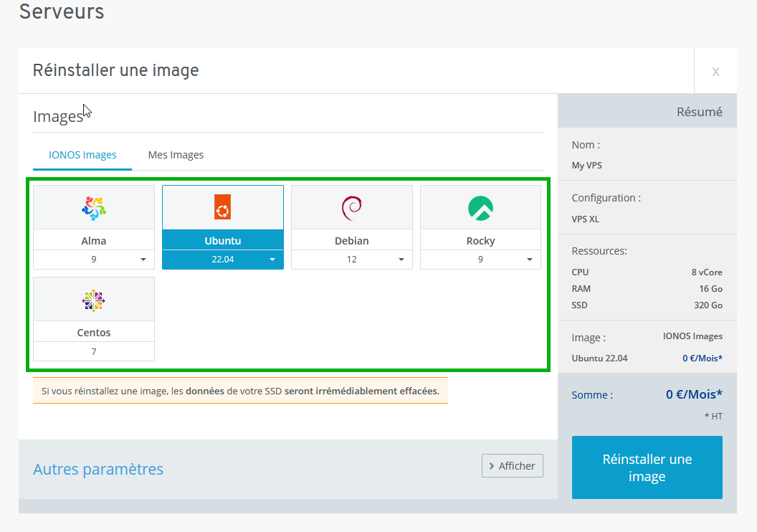Click the Ubuntu logo icon
The height and width of the screenshot is (532, 757).
[222, 207]
